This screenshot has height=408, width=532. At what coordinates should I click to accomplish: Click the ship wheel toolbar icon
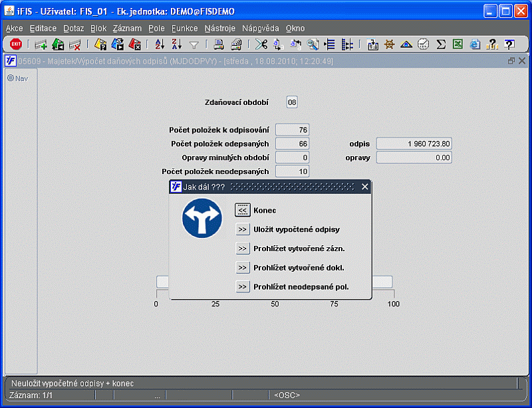coord(390,44)
